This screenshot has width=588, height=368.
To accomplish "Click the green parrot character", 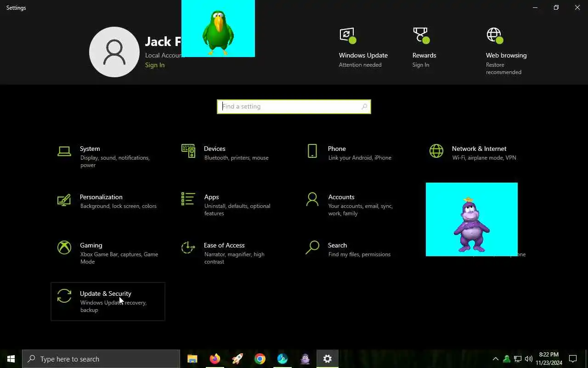I will pos(218,33).
